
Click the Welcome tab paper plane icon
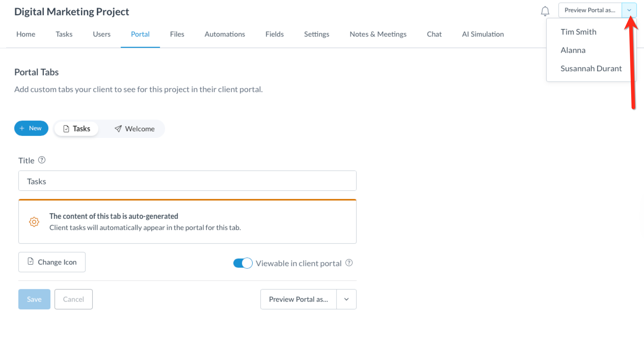(118, 129)
